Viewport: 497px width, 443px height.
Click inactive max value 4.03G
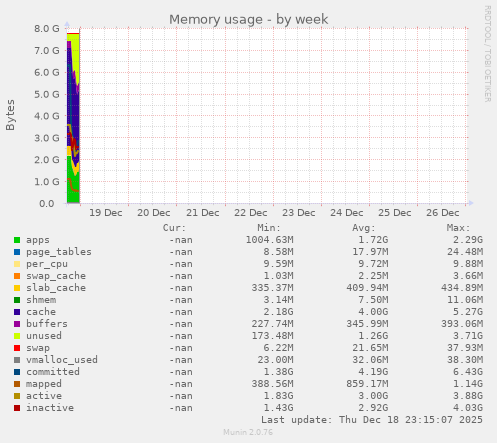coord(468,408)
